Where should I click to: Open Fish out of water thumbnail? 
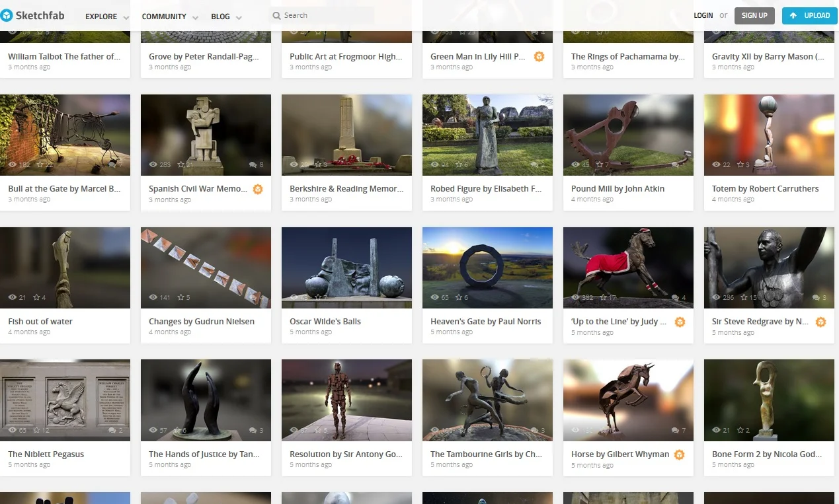pos(65,268)
